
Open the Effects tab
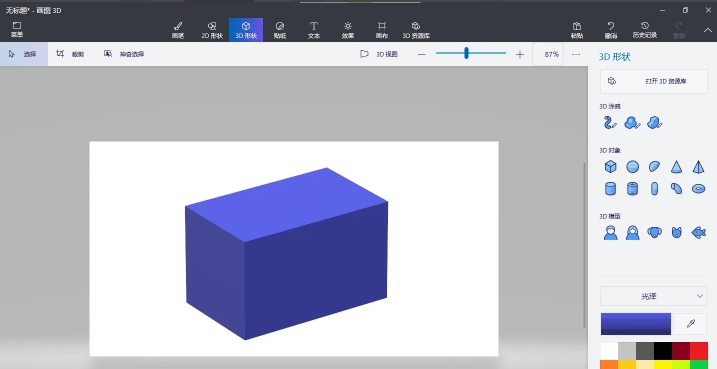(348, 30)
